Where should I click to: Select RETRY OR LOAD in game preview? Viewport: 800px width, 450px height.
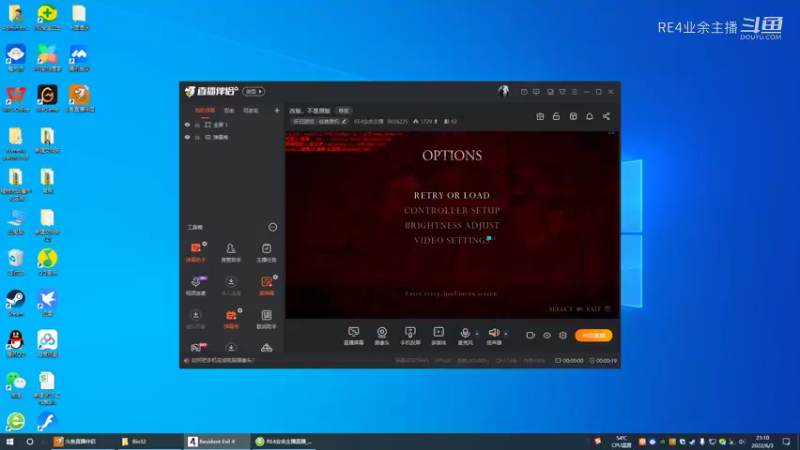(452, 195)
